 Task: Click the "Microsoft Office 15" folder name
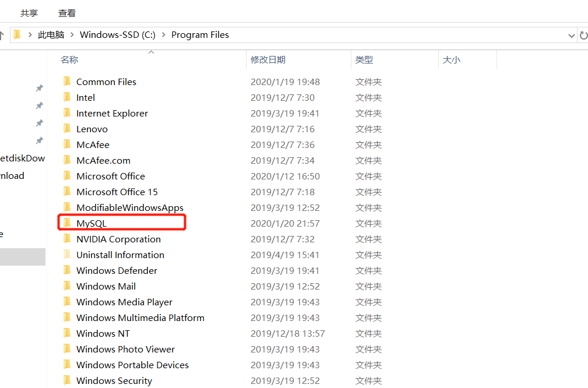(117, 192)
